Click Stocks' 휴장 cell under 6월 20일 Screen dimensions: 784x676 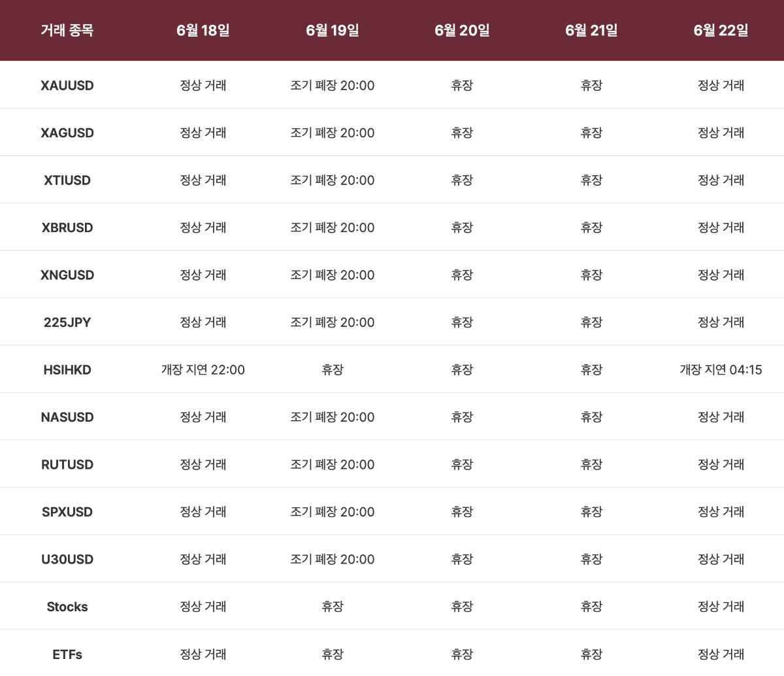[x=462, y=607]
